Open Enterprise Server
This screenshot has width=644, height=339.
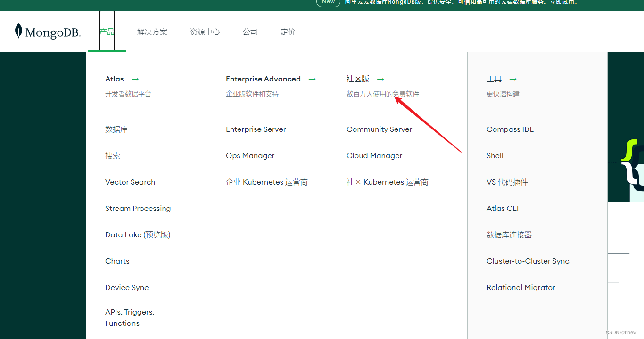[256, 129]
